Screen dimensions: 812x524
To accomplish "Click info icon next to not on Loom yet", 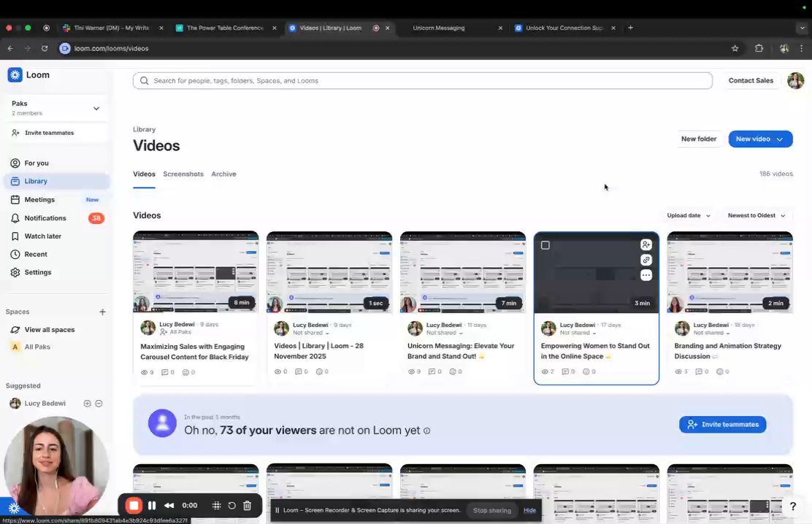I will pos(426,431).
